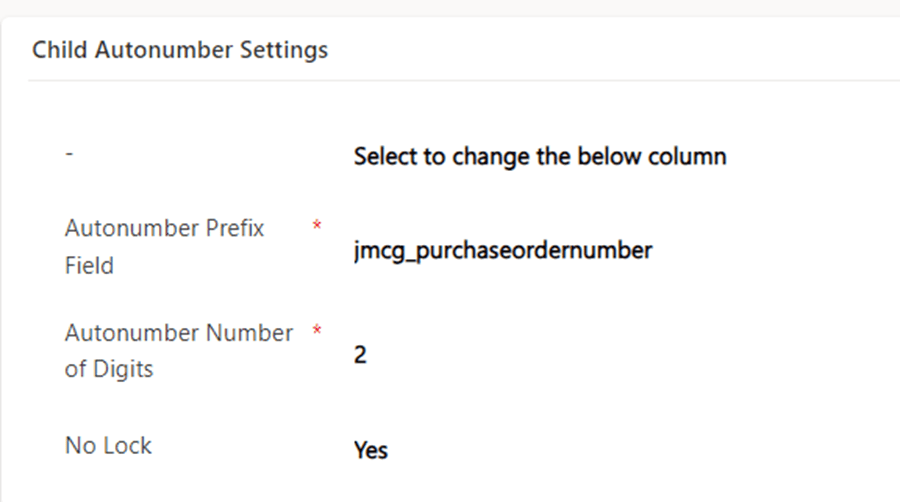Viewport: 900px width, 502px height.
Task: Click the No Lock label
Action: (x=108, y=445)
